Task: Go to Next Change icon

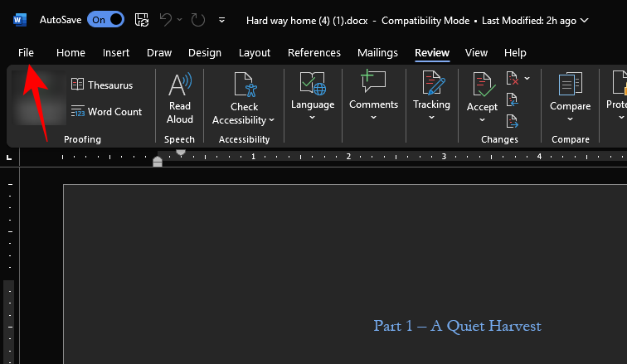Action: coord(513,121)
